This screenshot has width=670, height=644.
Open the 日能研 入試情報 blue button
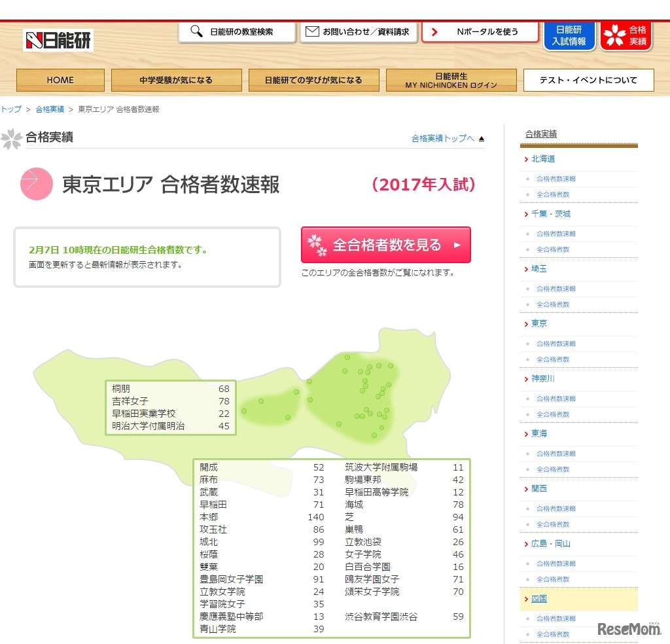pyautogui.click(x=569, y=35)
